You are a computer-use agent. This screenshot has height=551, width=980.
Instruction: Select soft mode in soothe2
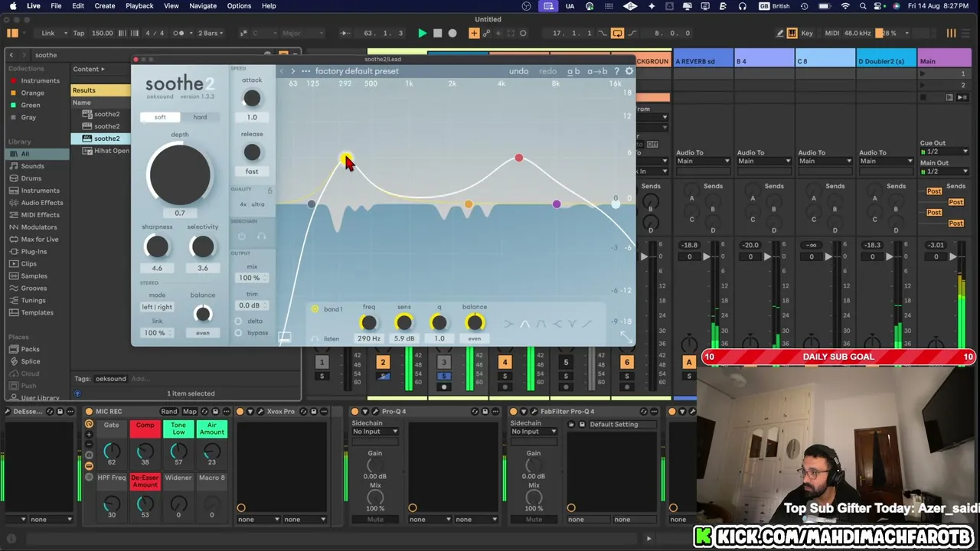pos(160,117)
